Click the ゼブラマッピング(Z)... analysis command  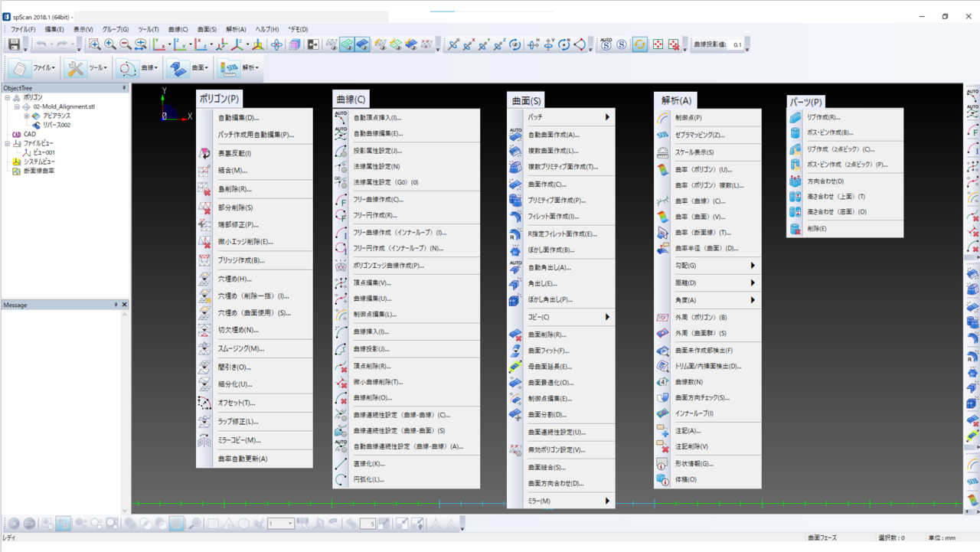click(700, 135)
